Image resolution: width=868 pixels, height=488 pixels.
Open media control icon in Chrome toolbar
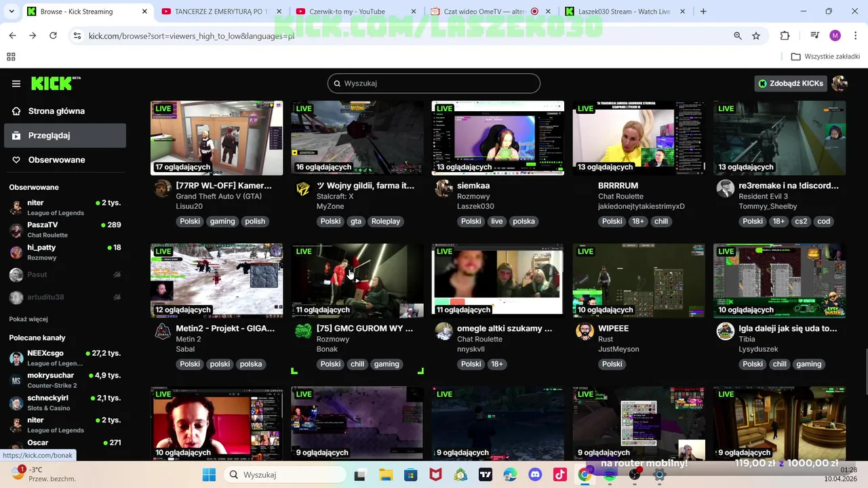tap(815, 35)
